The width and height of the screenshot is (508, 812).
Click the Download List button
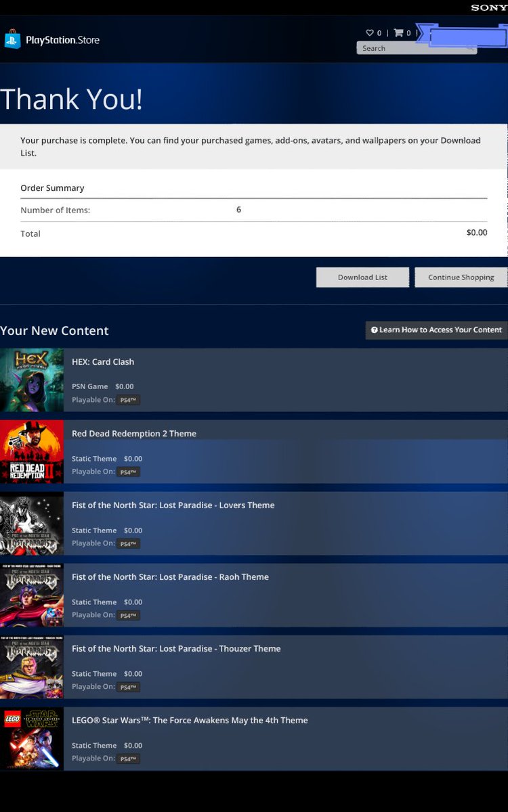[x=362, y=277]
